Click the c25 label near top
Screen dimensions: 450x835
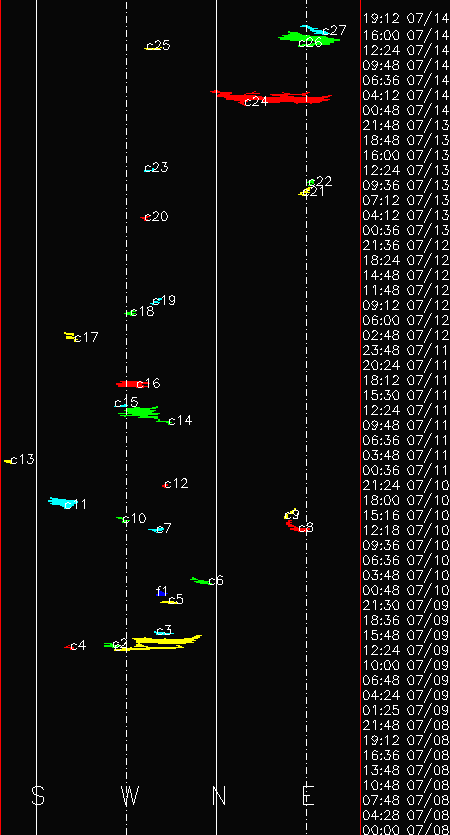159,45
